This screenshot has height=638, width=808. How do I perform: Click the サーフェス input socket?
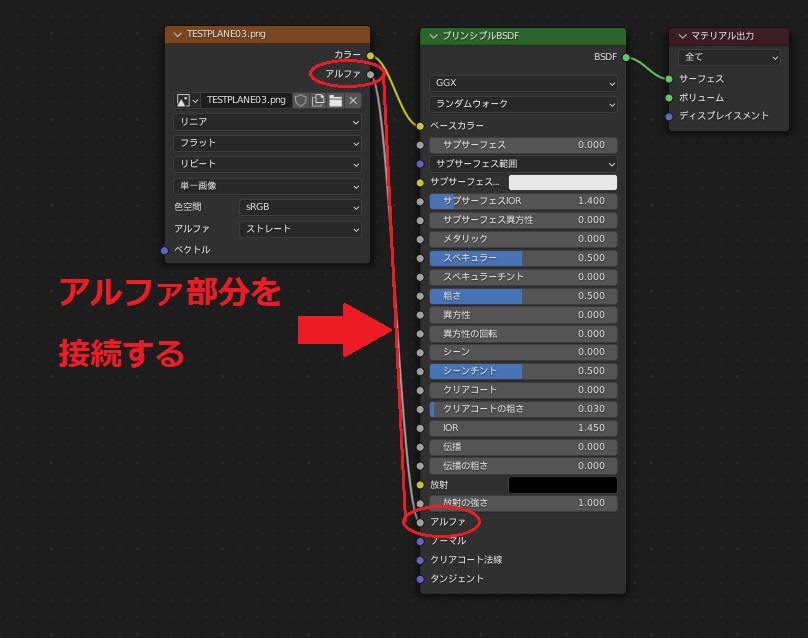click(669, 79)
